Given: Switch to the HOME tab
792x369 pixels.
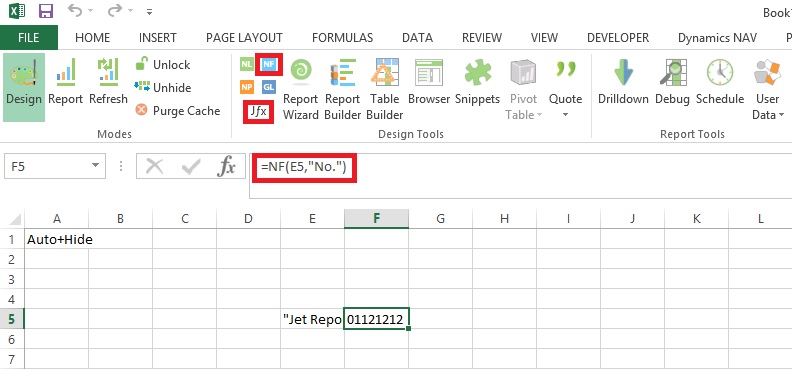Looking at the screenshot, I should (92, 38).
